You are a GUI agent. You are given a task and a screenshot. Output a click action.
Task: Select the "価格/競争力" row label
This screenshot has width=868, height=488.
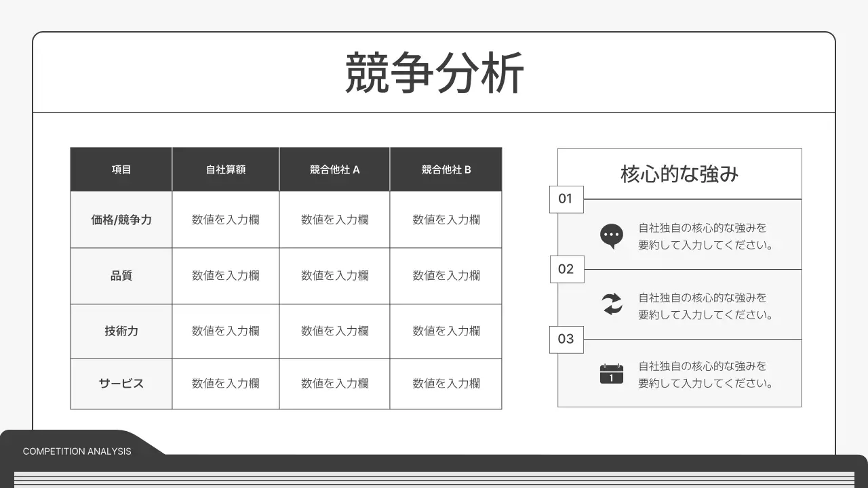point(121,219)
